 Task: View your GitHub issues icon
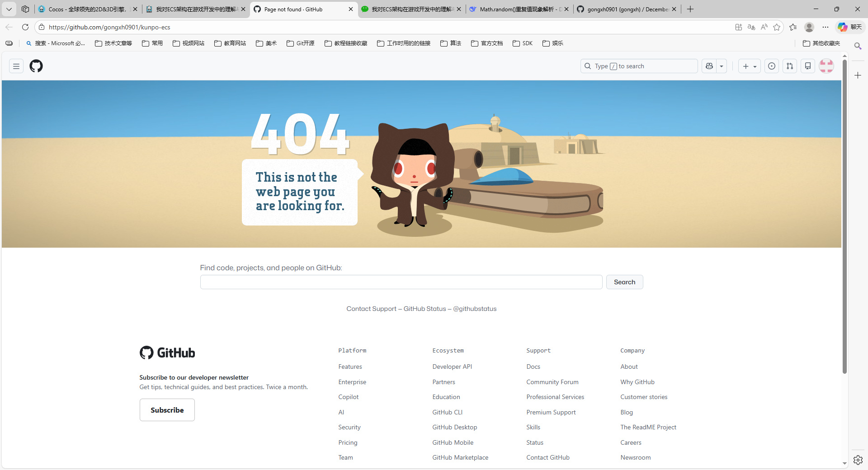click(x=772, y=66)
